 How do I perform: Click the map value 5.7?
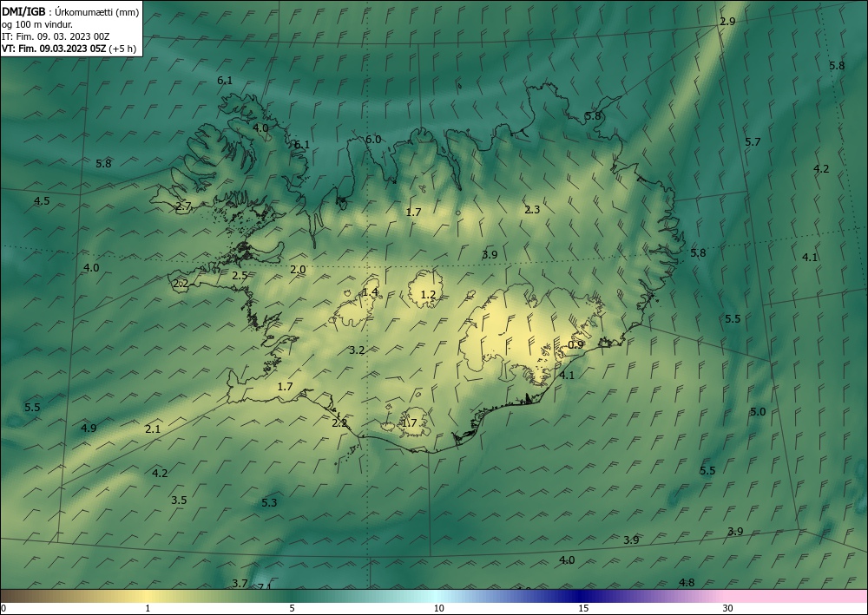[753, 142]
